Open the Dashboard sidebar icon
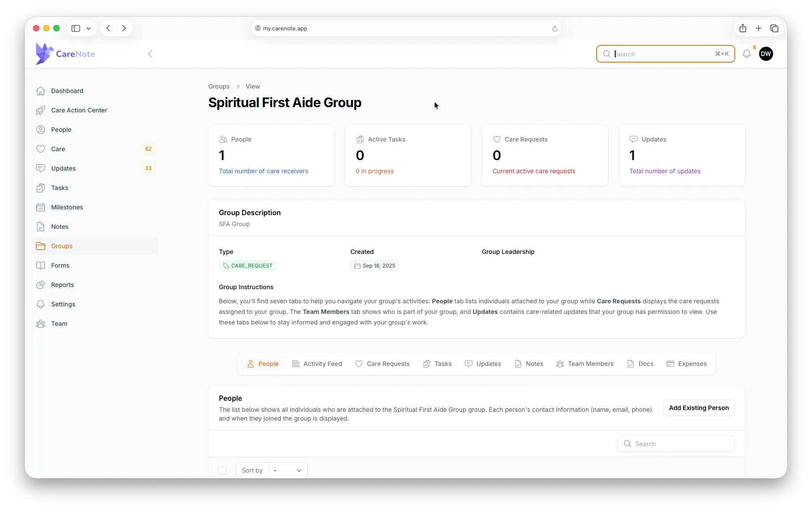 point(41,91)
